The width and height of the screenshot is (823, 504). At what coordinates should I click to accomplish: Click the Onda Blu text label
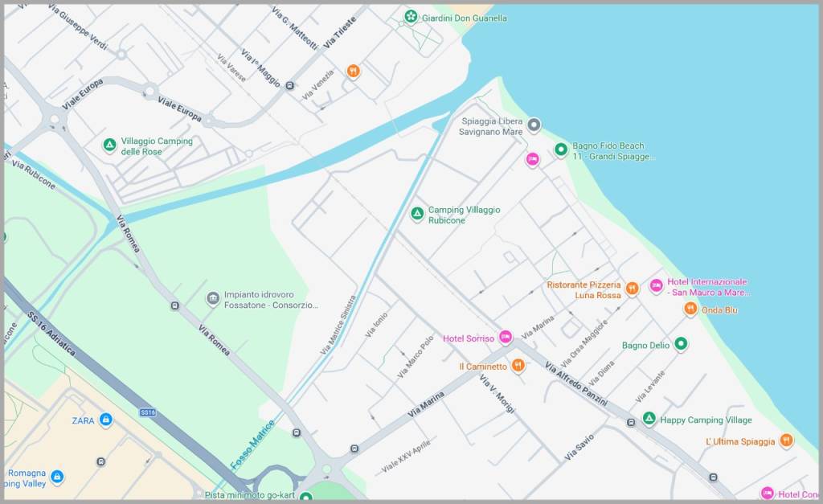719,309
